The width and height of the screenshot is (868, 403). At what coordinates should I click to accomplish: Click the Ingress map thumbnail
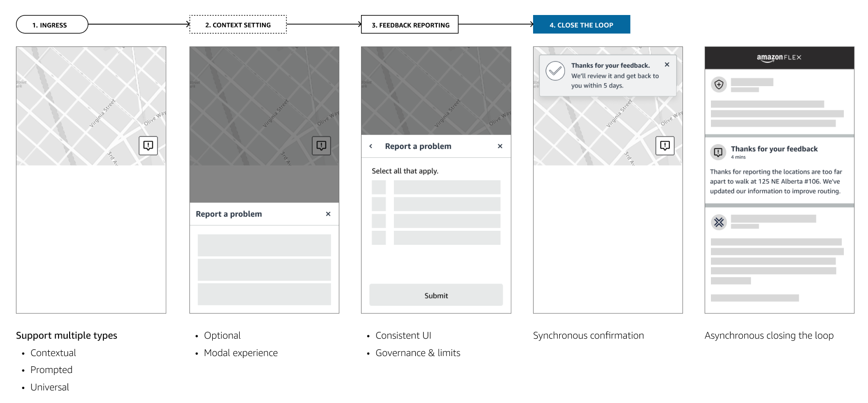pos(91,106)
